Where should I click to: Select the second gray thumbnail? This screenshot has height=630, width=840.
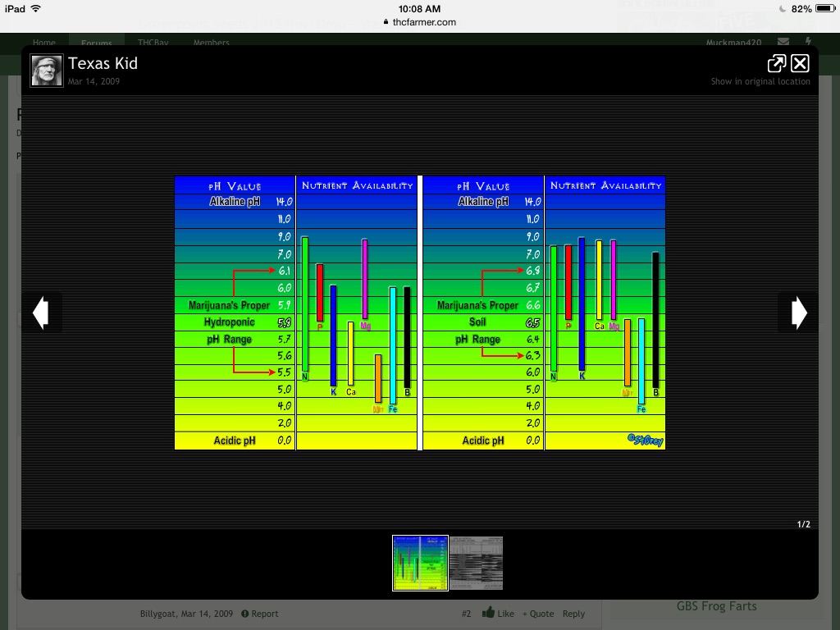[477, 563]
